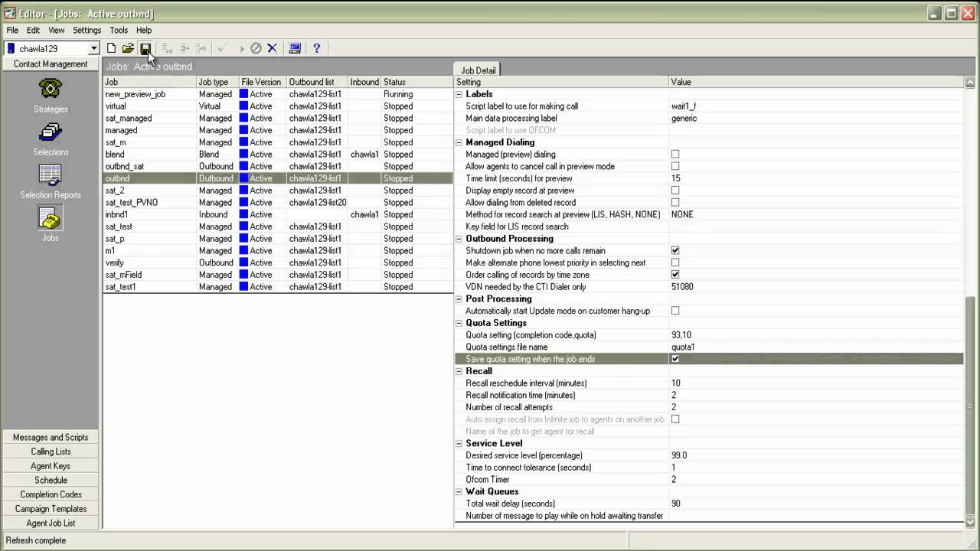Click VDN needed by CTI Dialer value 51080
Viewport: 980px width, 551px height.
coord(682,287)
